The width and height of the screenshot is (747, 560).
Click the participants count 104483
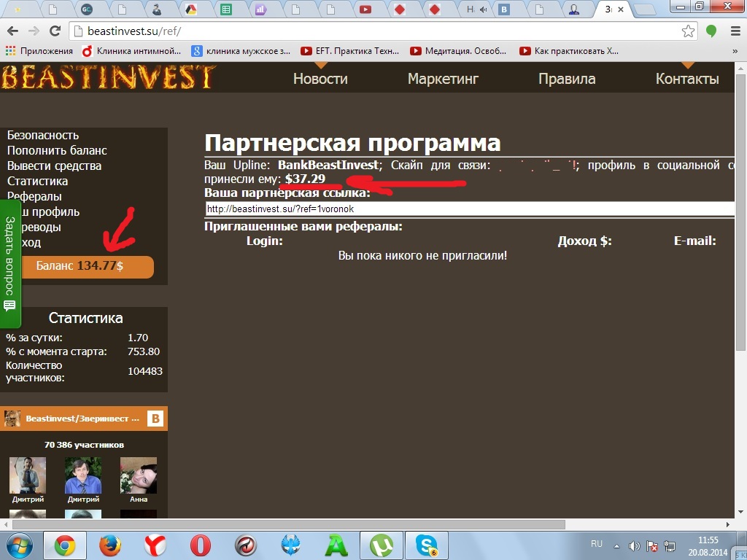(145, 371)
